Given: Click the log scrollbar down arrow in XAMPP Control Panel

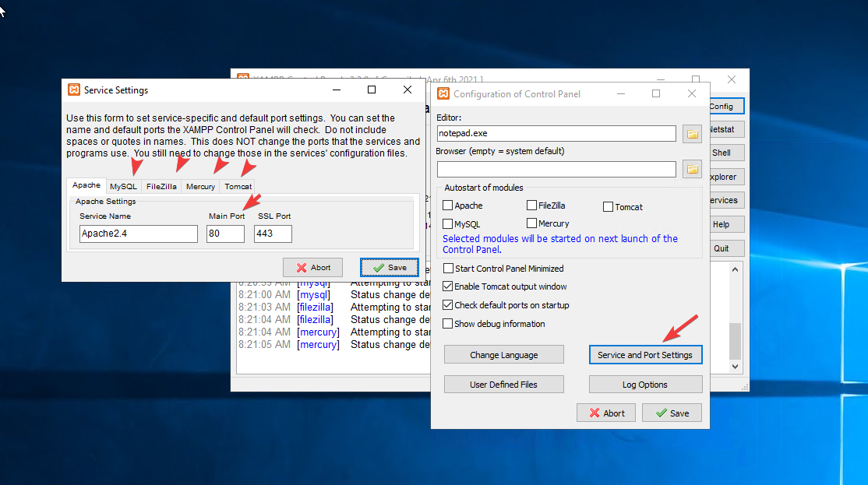Looking at the screenshot, I should (x=735, y=366).
